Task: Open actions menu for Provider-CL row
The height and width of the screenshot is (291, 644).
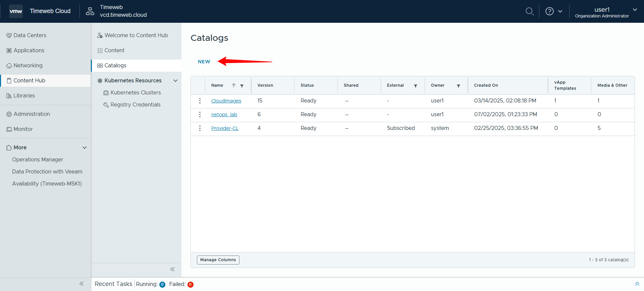Action: (x=200, y=128)
